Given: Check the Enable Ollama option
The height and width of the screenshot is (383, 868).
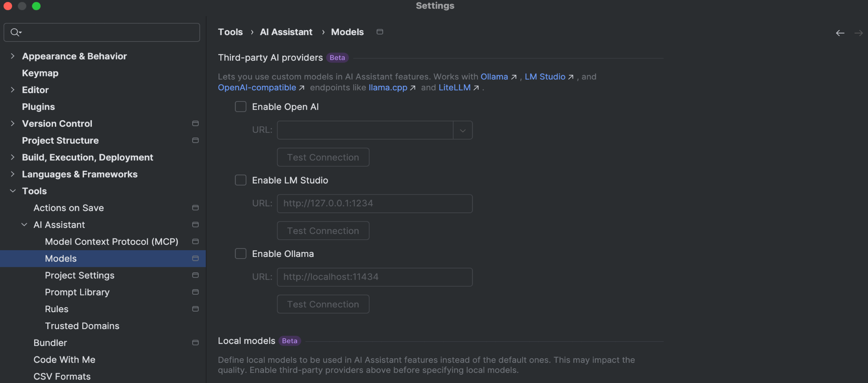Looking at the screenshot, I should [241, 253].
